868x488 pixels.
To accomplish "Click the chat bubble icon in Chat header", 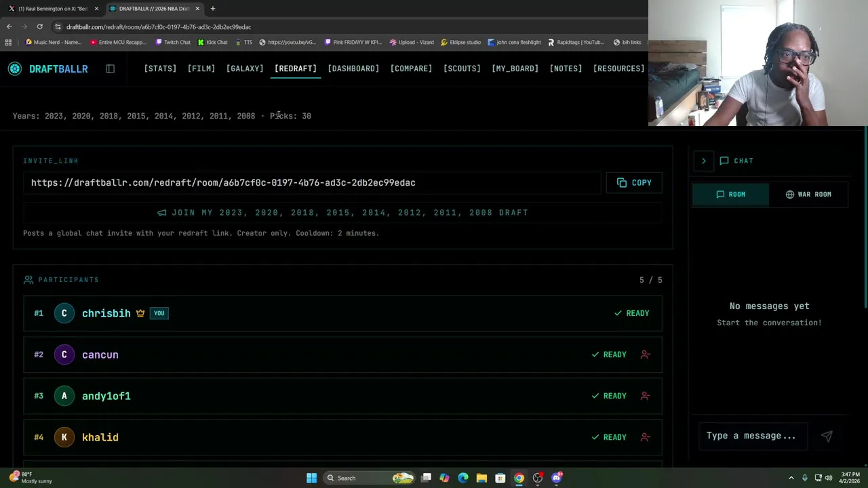I will click(x=724, y=161).
